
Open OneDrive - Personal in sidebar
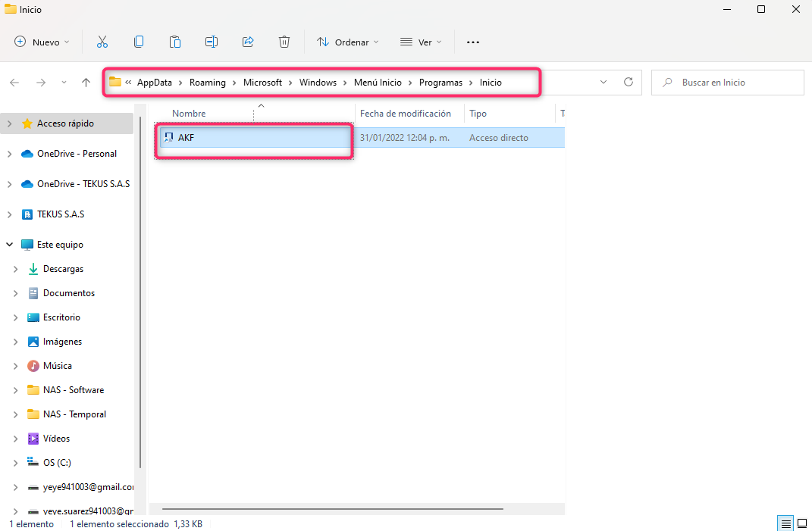click(x=77, y=154)
